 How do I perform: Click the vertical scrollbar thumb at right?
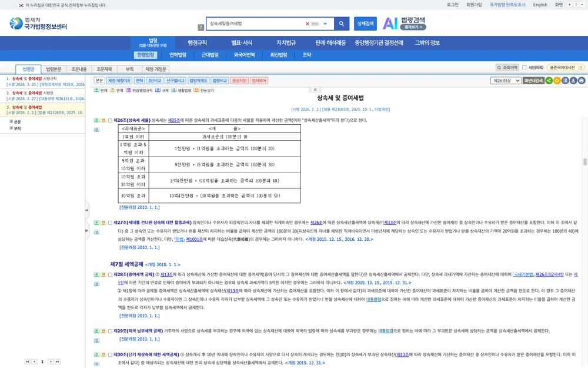pos(584,162)
